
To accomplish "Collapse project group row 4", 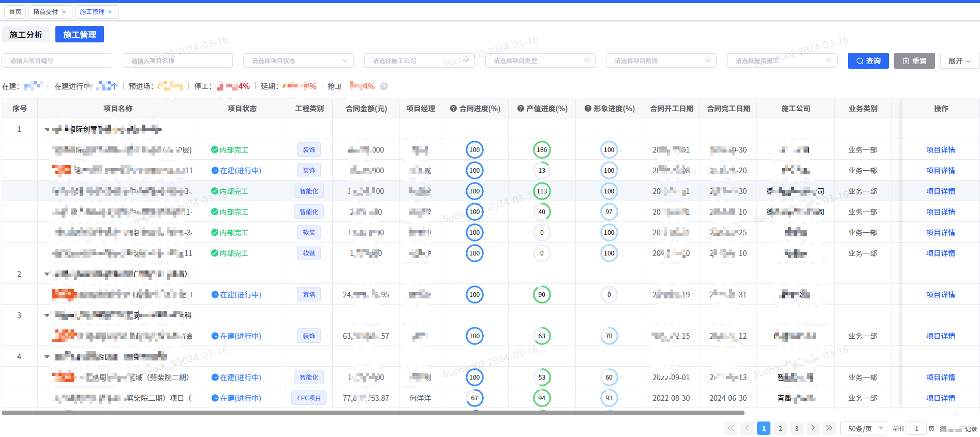I will (x=47, y=357).
